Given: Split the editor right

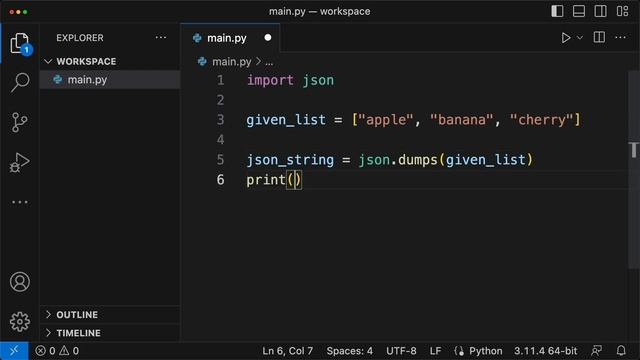Looking at the screenshot, I should pyautogui.click(x=599, y=38).
